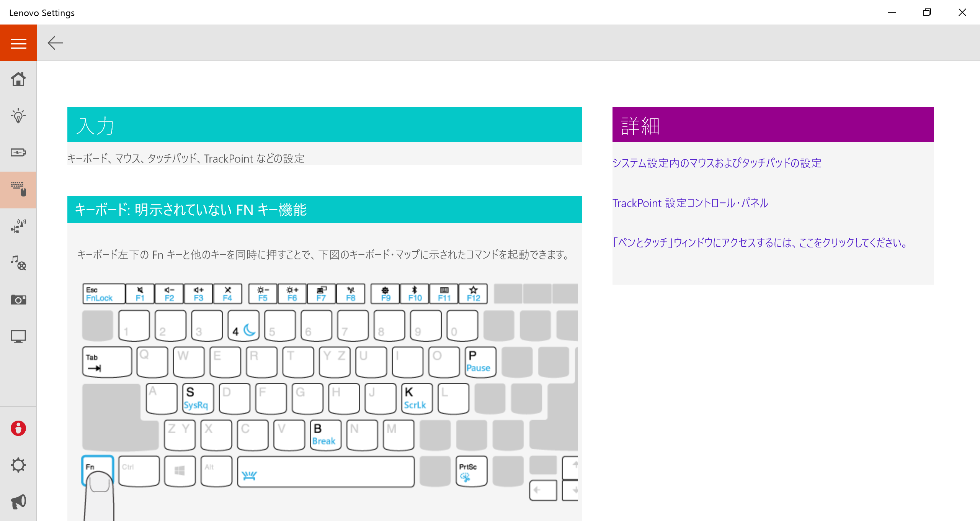Click the 入力 section header
Viewport: 980px width, 521px height.
324,125
